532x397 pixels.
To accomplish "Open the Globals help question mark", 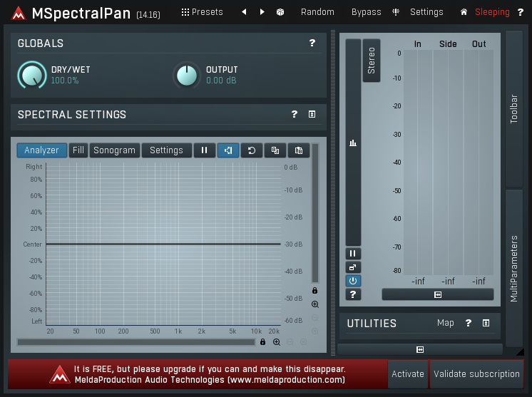I will coord(312,43).
